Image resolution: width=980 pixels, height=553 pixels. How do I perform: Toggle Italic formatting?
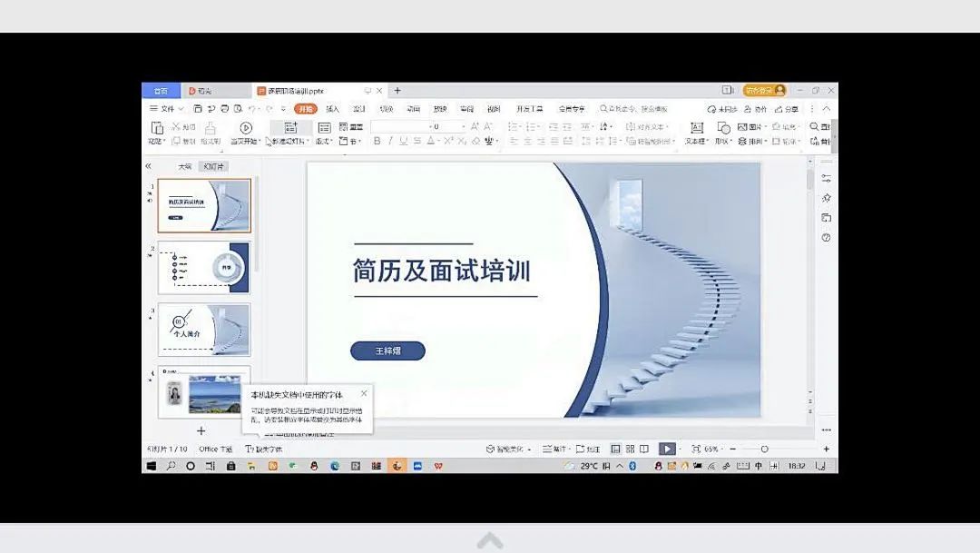(390, 142)
